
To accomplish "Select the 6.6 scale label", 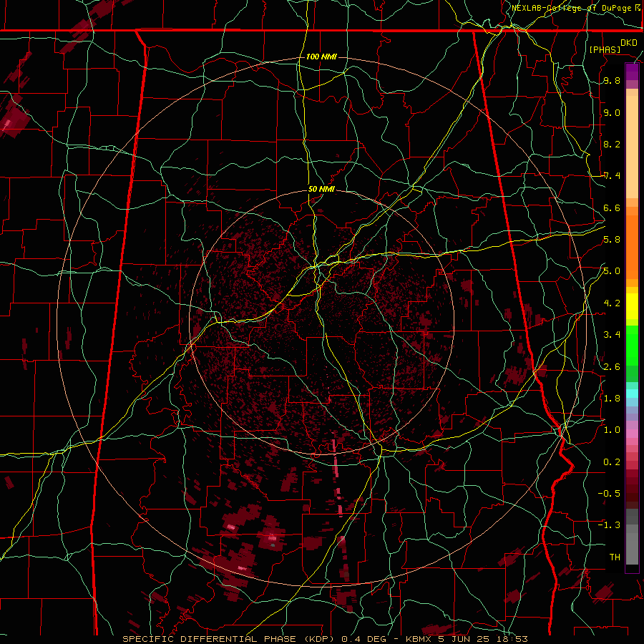I will pos(612,208).
